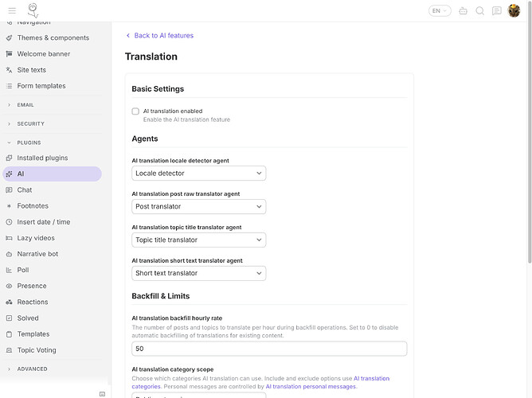Click the Templates clipboard icon
This screenshot has height=398, width=532.
coord(10,334)
